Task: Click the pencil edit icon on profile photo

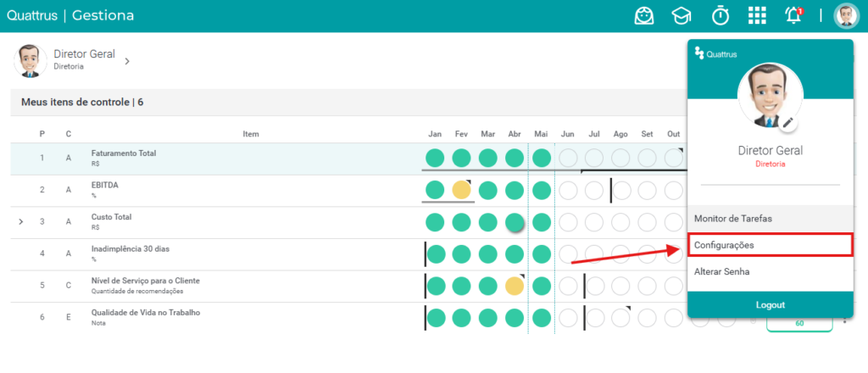Action: [787, 123]
